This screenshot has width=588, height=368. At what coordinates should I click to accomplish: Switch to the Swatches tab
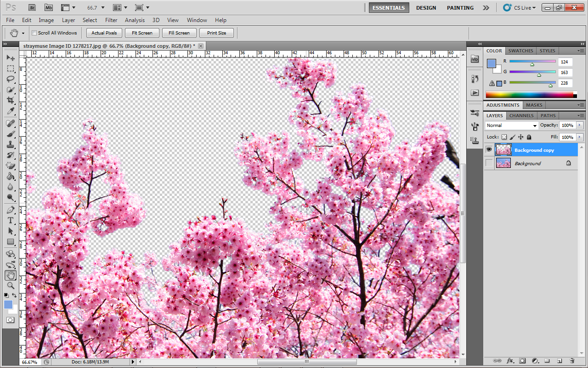click(520, 51)
